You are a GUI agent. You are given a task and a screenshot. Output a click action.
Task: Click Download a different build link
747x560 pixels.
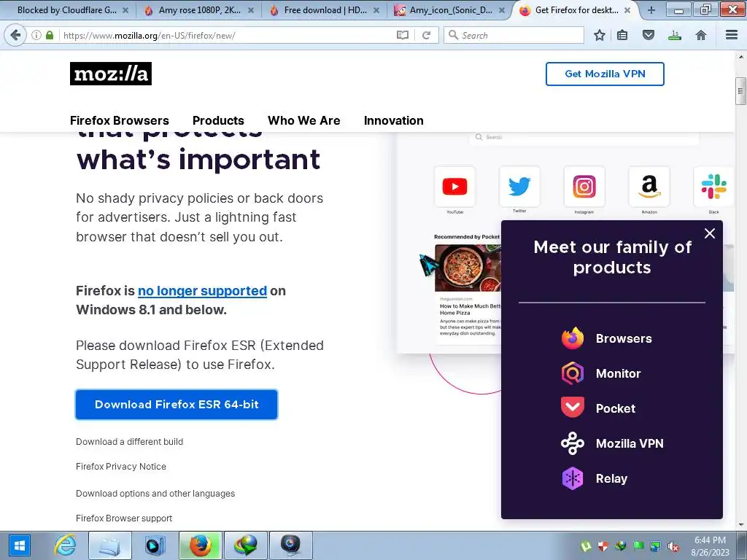pos(129,441)
